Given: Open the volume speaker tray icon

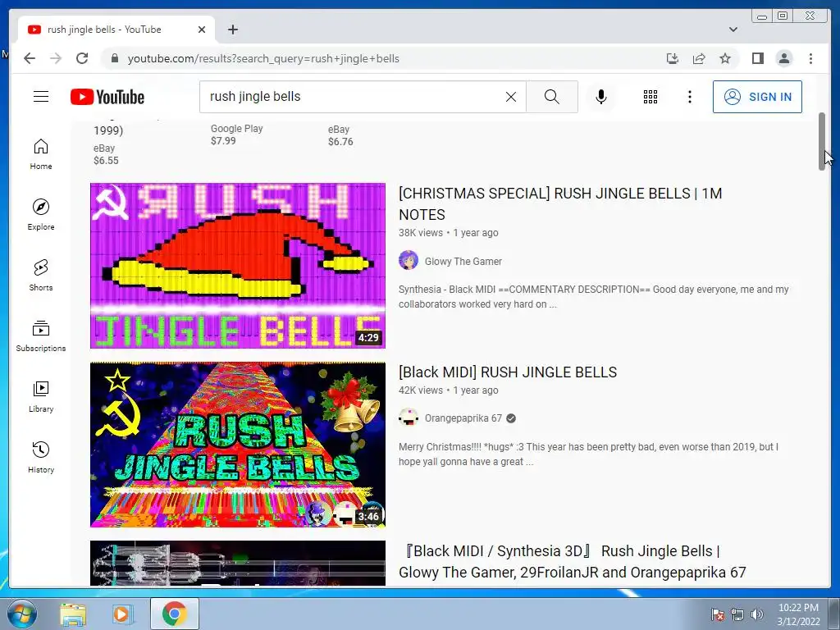Looking at the screenshot, I should click(757, 614).
